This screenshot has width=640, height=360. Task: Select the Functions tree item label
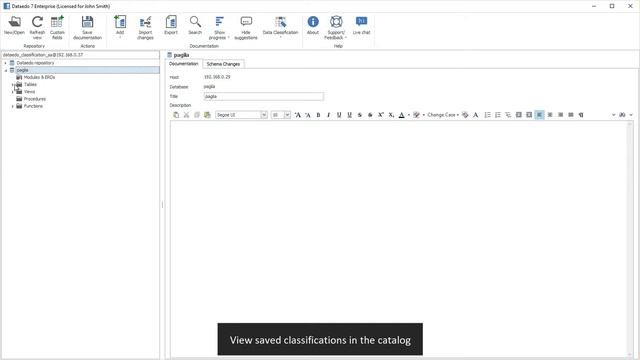(33, 106)
